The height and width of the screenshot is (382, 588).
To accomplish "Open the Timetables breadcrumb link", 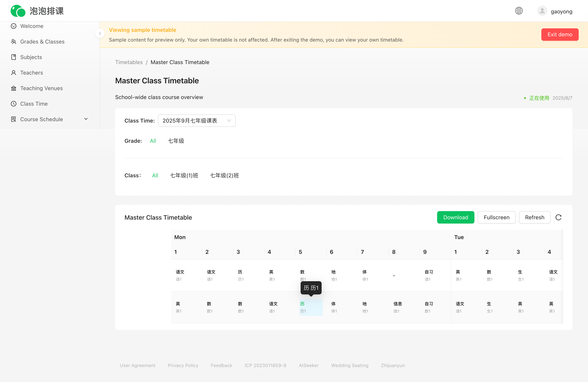I will tap(129, 62).
